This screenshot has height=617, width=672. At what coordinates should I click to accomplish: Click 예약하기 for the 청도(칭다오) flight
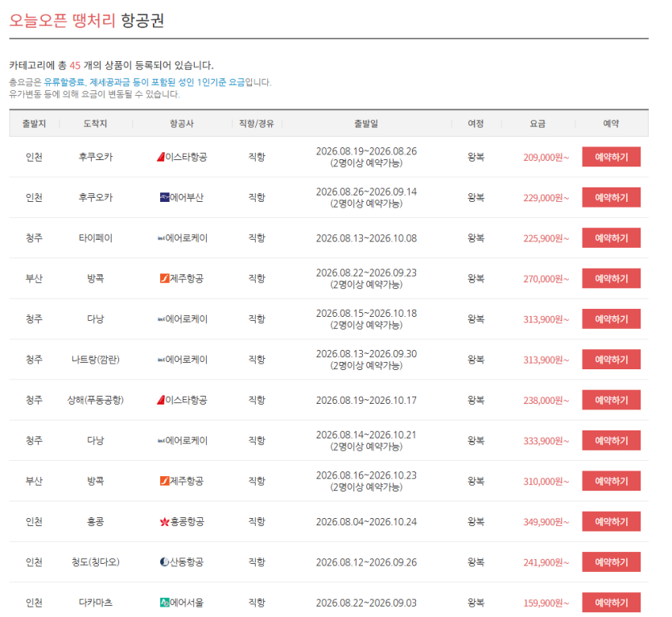pyautogui.click(x=611, y=561)
